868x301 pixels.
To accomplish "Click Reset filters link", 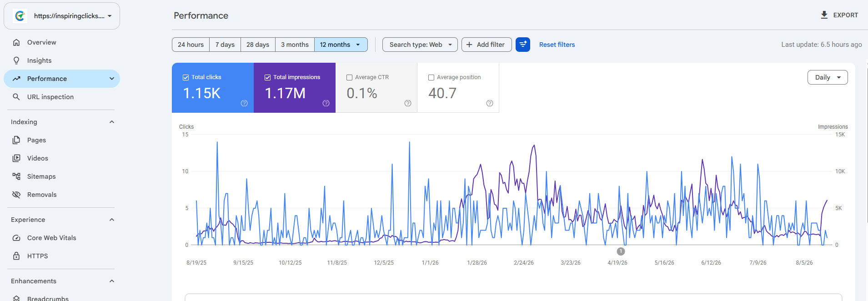I will pos(557,45).
